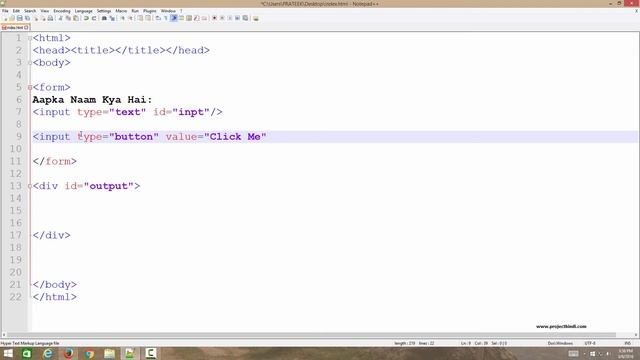
Task: Launch Internet Explorer from the taskbar
Action: pos(48,353)
